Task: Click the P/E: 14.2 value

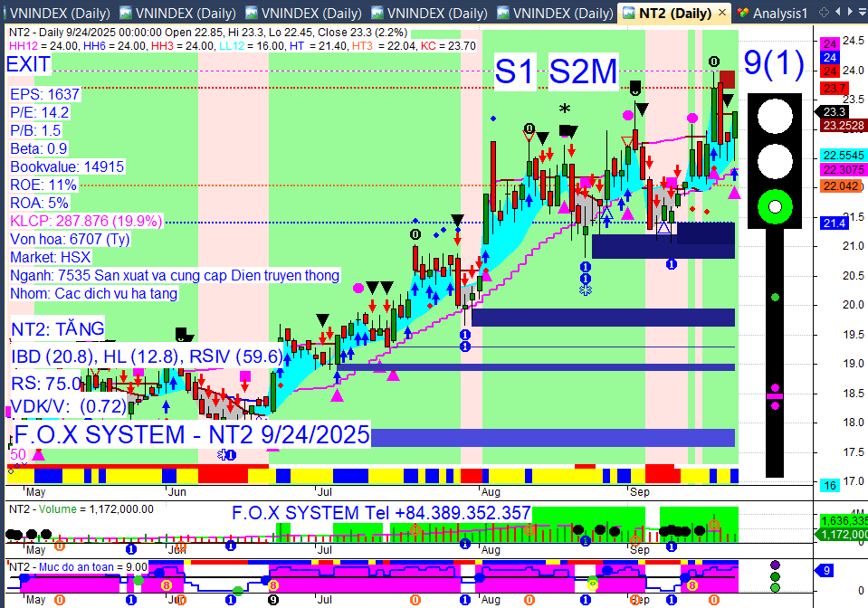Action: (x=39, y=112)
